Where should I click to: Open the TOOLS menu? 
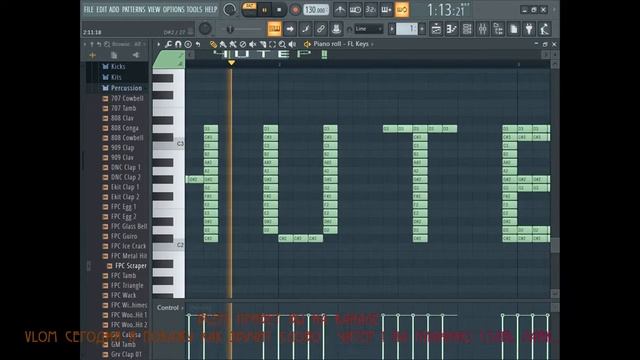194,9
